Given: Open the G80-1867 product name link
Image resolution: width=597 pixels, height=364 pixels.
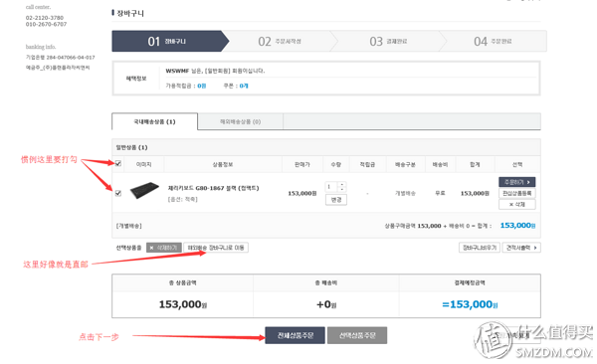Looking at the screenshot, I should pyautogui.click(x=213, y=188).
